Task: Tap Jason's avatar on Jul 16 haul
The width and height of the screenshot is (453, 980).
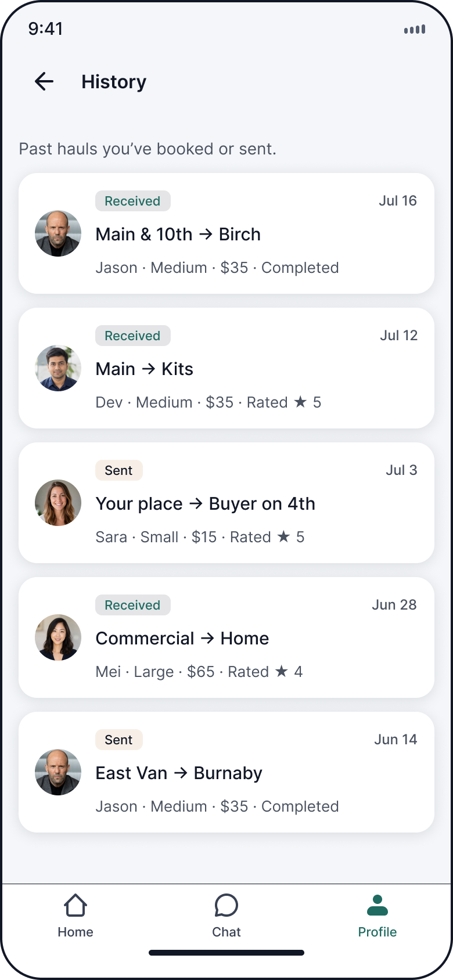Action: tap(58, 233)
